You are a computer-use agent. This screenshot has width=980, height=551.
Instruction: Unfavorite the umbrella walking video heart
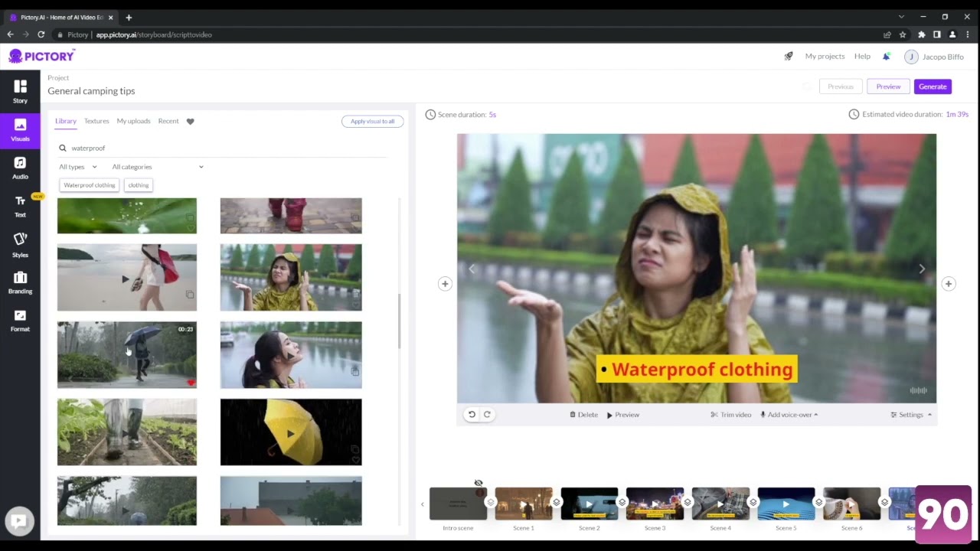(191, 383)
